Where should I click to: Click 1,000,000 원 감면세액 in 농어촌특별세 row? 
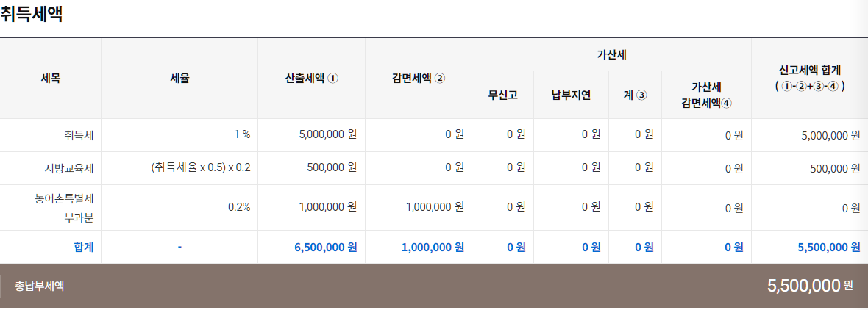[435, 207]
